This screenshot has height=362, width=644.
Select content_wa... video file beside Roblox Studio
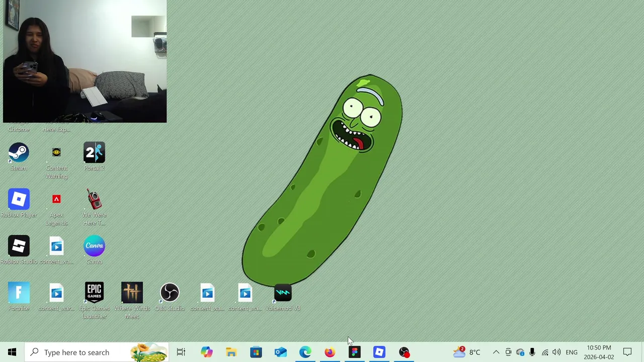(x=56, y=250)
